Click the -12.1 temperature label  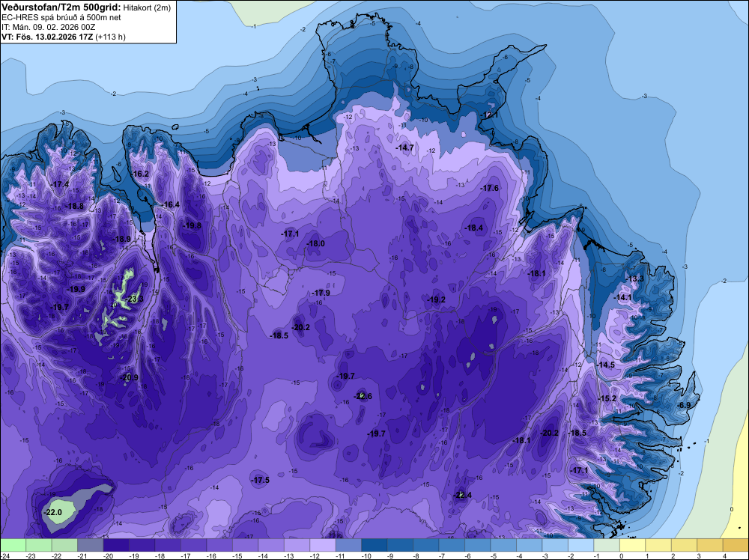coord(490,115)
